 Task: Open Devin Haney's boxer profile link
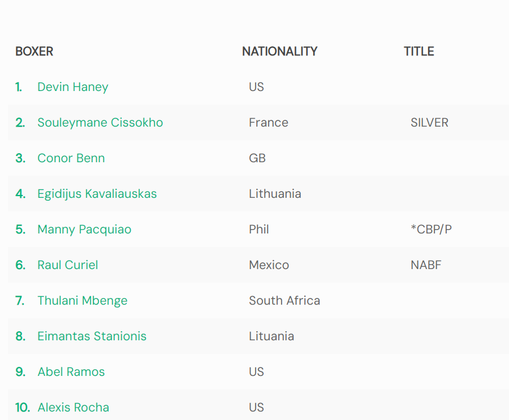tap(73, 87)
